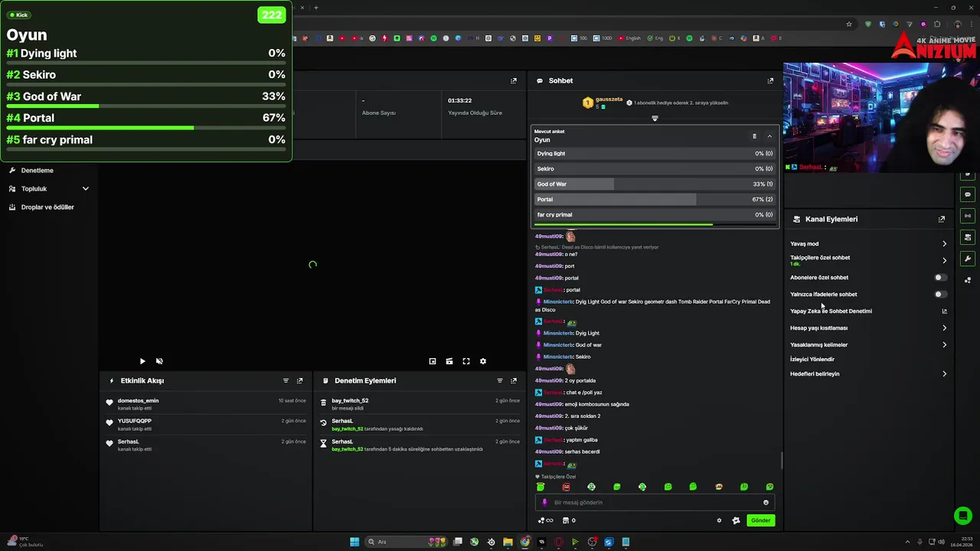Bookmark this page with star icon
980x551 pixels.
(849, 24)
